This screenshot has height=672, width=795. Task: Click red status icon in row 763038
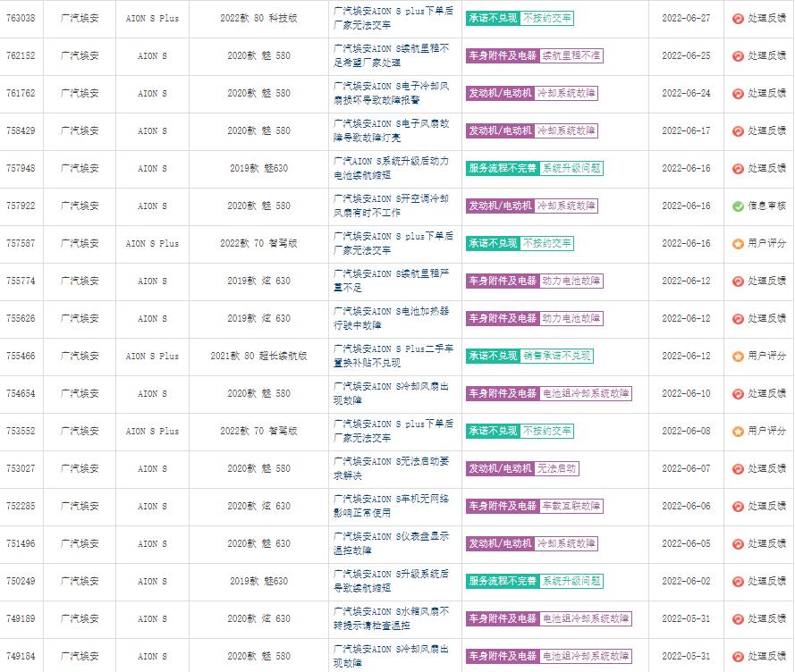coord(738,19)
